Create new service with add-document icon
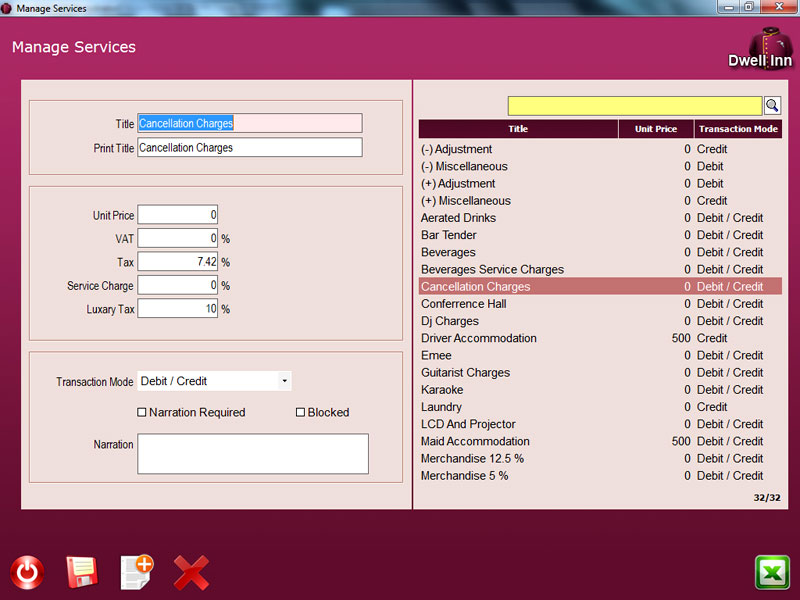Screen dimensions: 800x600 136,572
